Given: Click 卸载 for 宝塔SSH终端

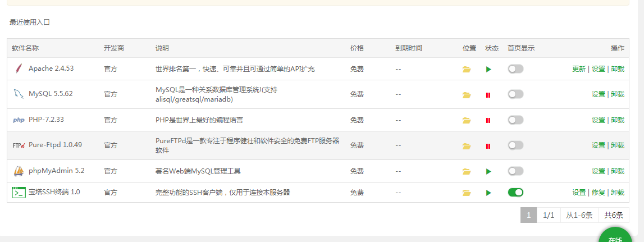Looking at the screenshot, I should point(617,192).
